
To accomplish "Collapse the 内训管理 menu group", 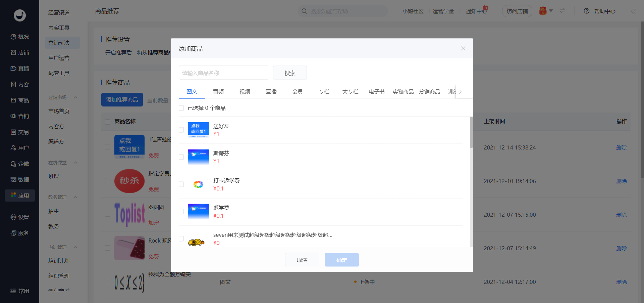I will tap(76, 247).
